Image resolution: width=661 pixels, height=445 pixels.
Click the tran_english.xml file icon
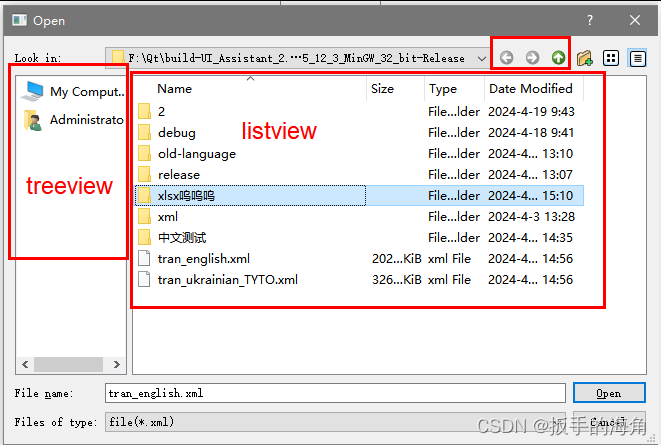tap(144, 258)
